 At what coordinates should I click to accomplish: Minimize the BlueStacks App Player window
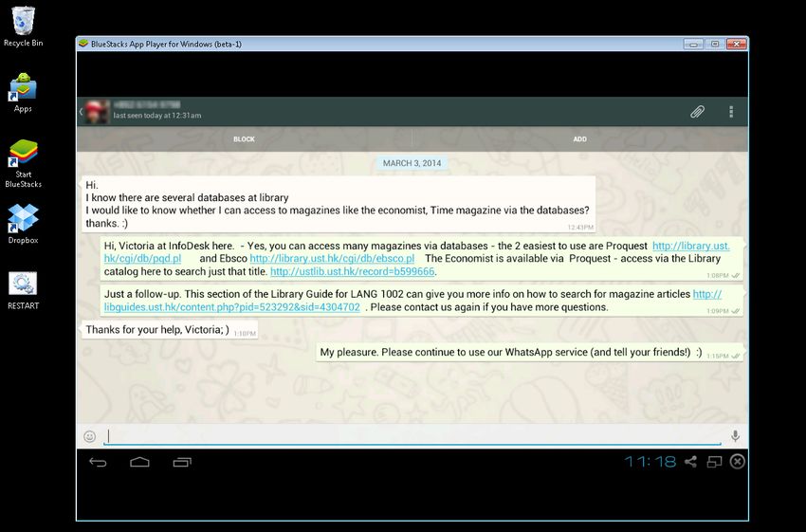(x=693, y=45)
